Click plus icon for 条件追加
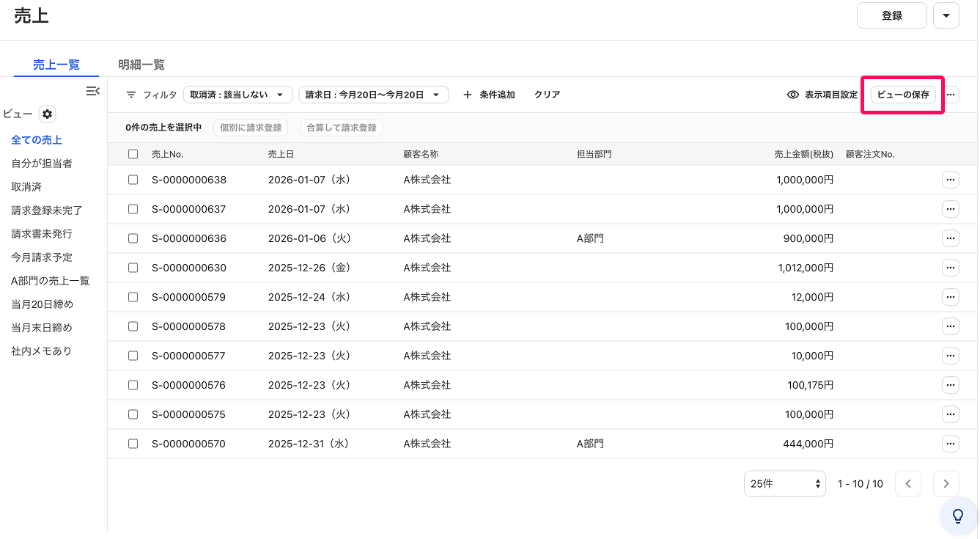 click(x=468, y=95)
